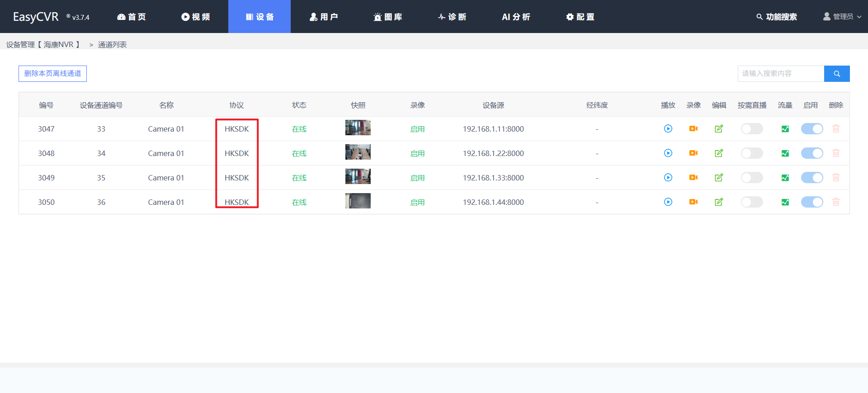Play the channel 3047 live stream
The image size is (868, 393).
668,129
